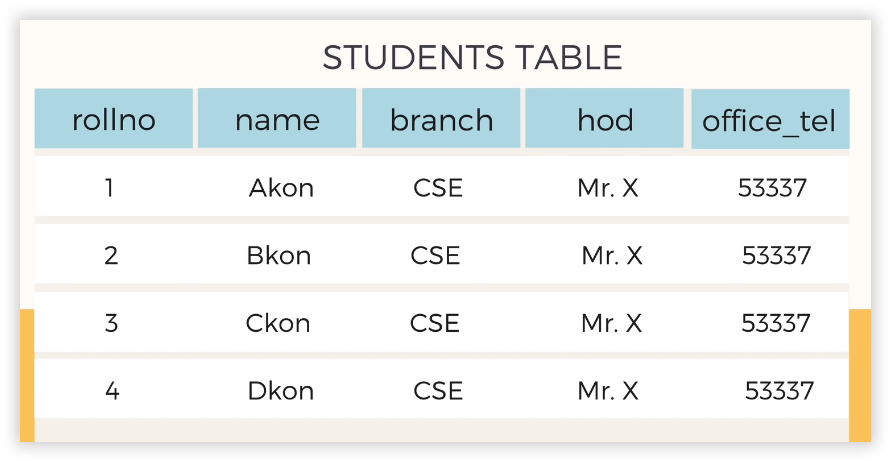
Task: Click roll number 4 cell
Action: [112, 390]
